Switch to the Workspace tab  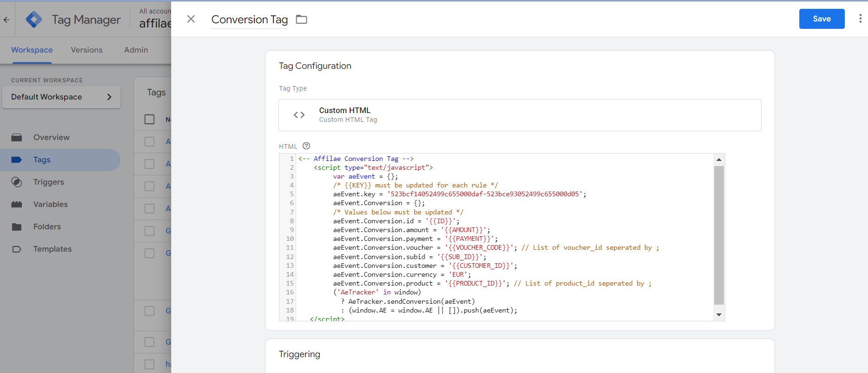[32, 50]
